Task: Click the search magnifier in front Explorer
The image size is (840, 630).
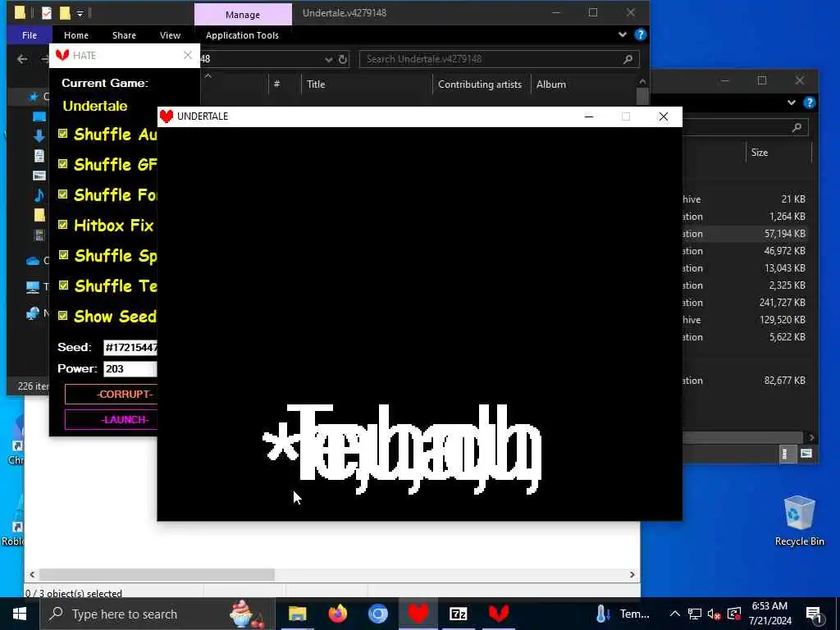Action: click(628, 59)
